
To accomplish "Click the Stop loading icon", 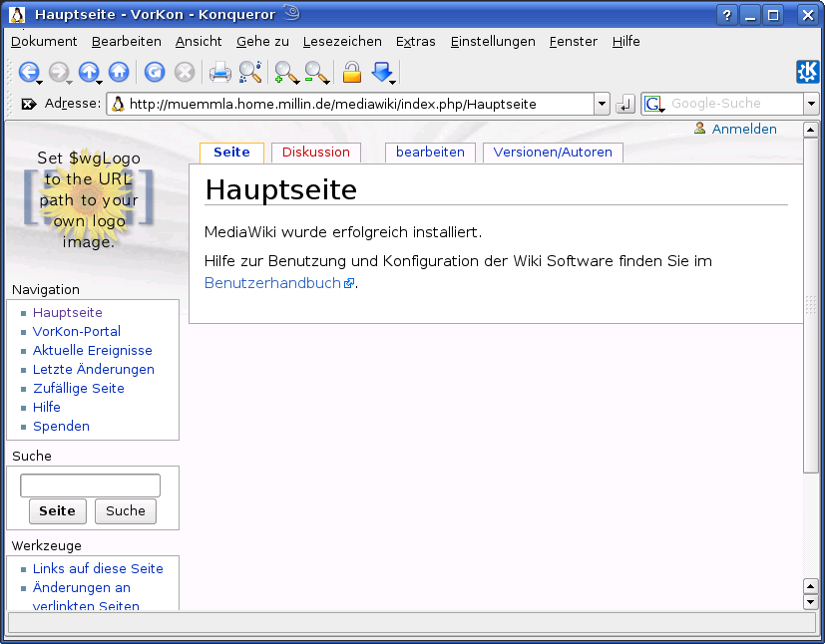I will (185, 72).
